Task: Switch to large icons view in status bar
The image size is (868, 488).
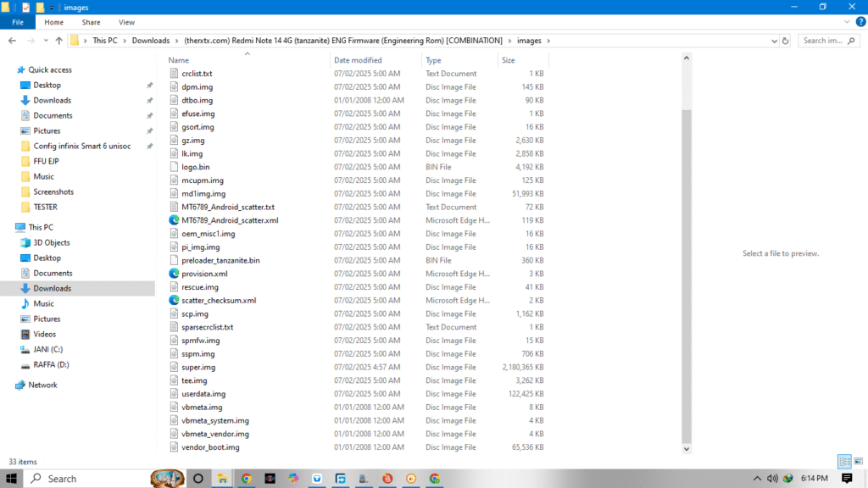Action: [856, 462]
